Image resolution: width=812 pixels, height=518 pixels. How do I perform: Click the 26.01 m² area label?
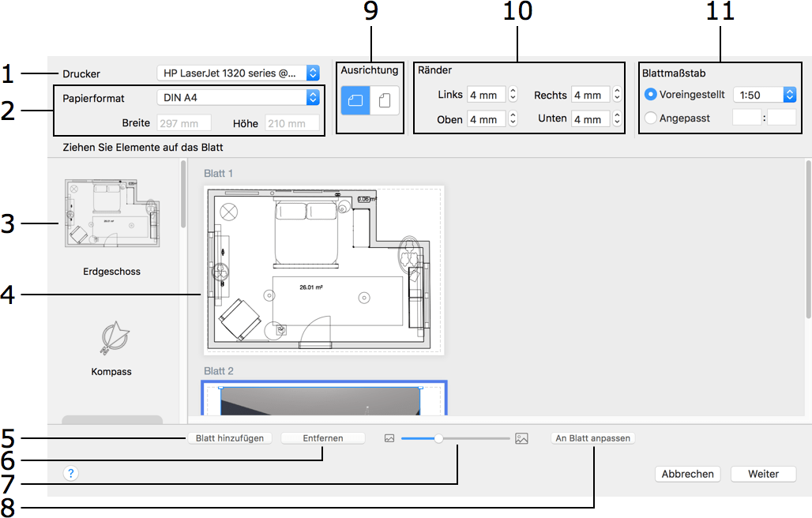pos(311,287)
